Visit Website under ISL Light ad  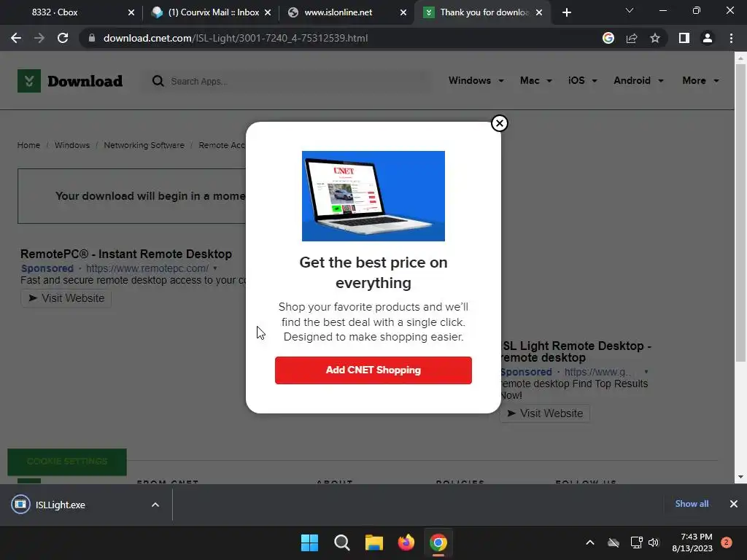pyautogui.click(x=545, y=413)
